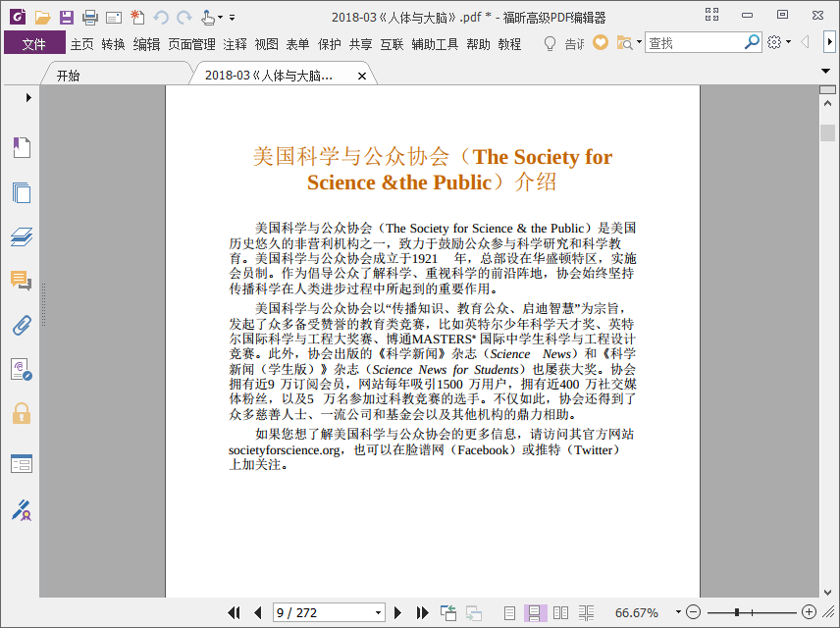Open the Attachments paperclip panel
840x628 pixels.
(22, 325)
